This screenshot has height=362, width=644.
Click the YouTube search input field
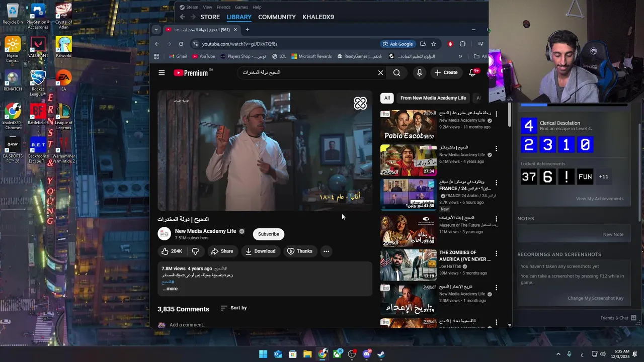point(307,73)
